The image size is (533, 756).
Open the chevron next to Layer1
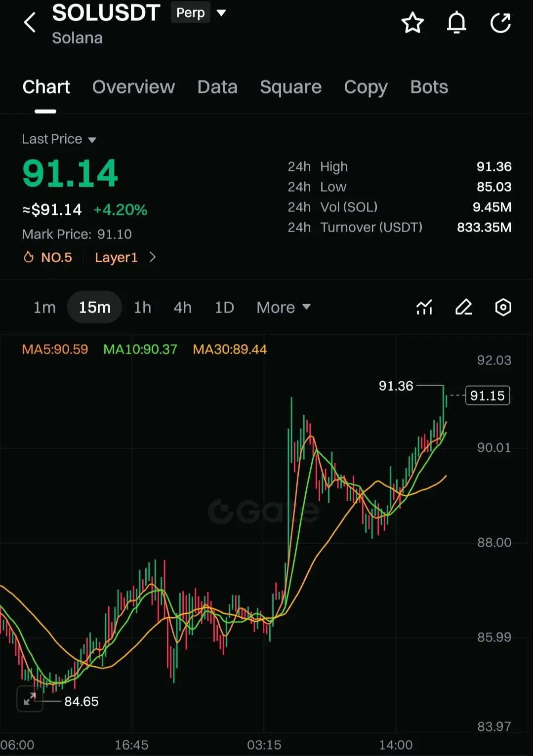coord(153,257)
